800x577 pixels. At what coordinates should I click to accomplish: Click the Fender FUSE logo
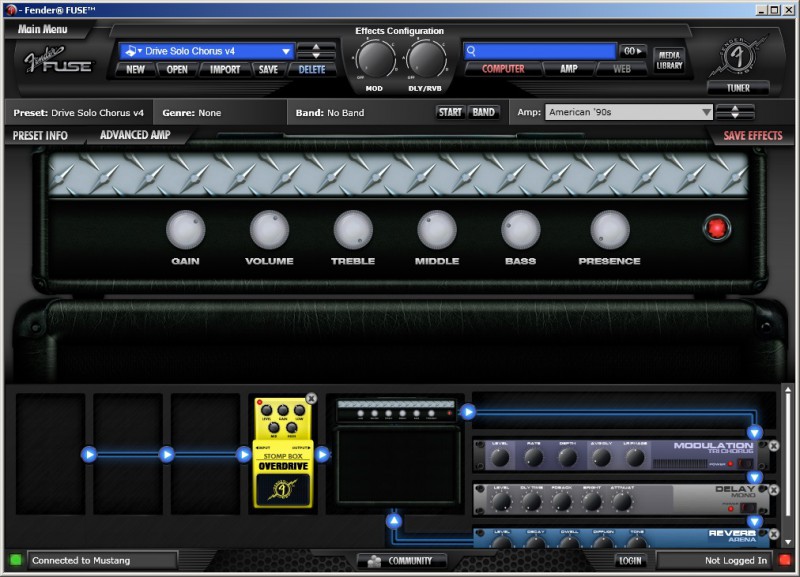pyautogui.click(x=58, y=62)
